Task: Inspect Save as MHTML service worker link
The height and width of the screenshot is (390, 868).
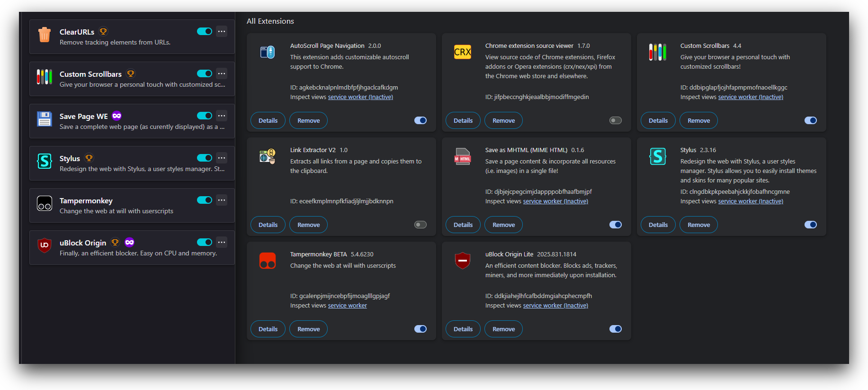Action: point(555,201)
